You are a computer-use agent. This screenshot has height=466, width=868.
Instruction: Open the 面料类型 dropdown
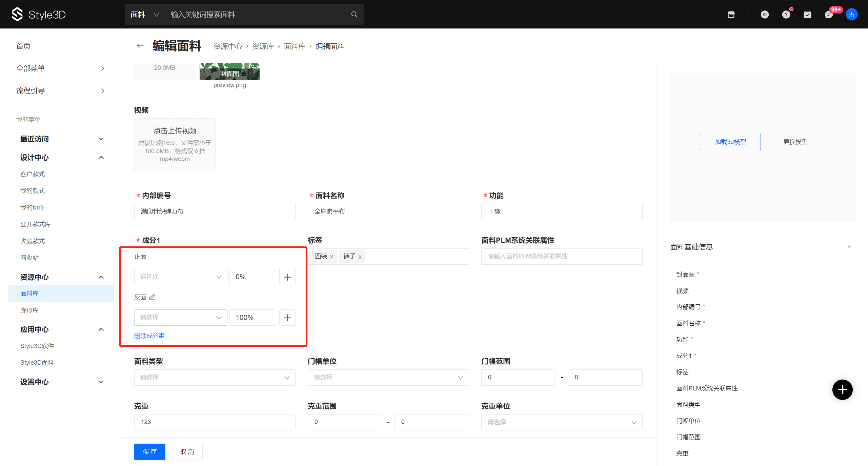pos(215,378)
